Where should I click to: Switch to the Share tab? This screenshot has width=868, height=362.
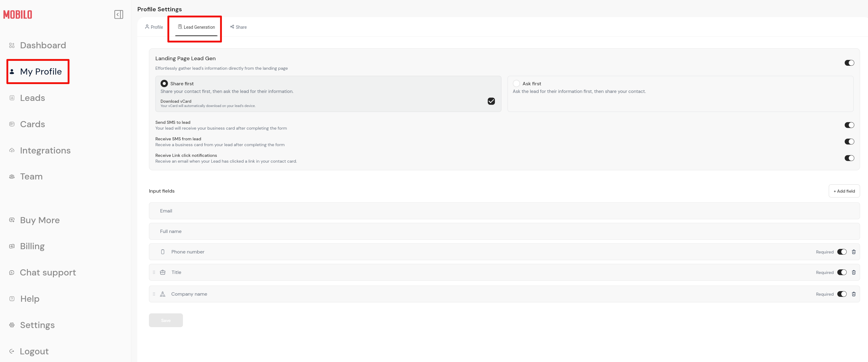pos(238,27)
